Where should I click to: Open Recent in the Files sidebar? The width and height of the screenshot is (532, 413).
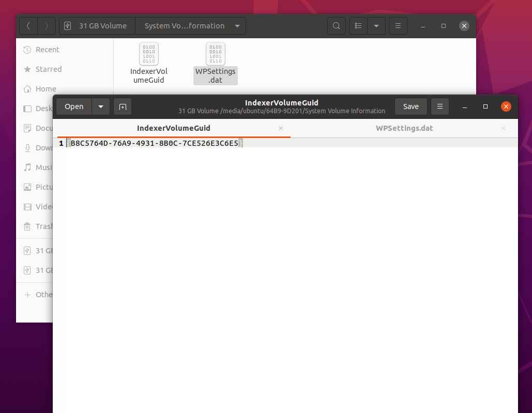[47, 50]
